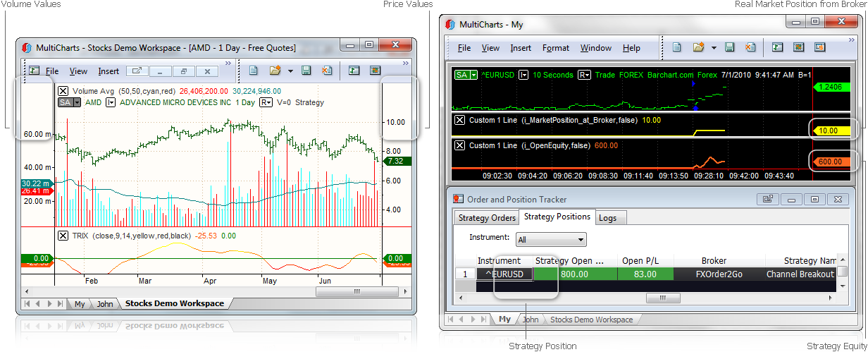Open Window menu in MultiCharts - My window
This screenshot has width=868, height=352.
(596, 48)
